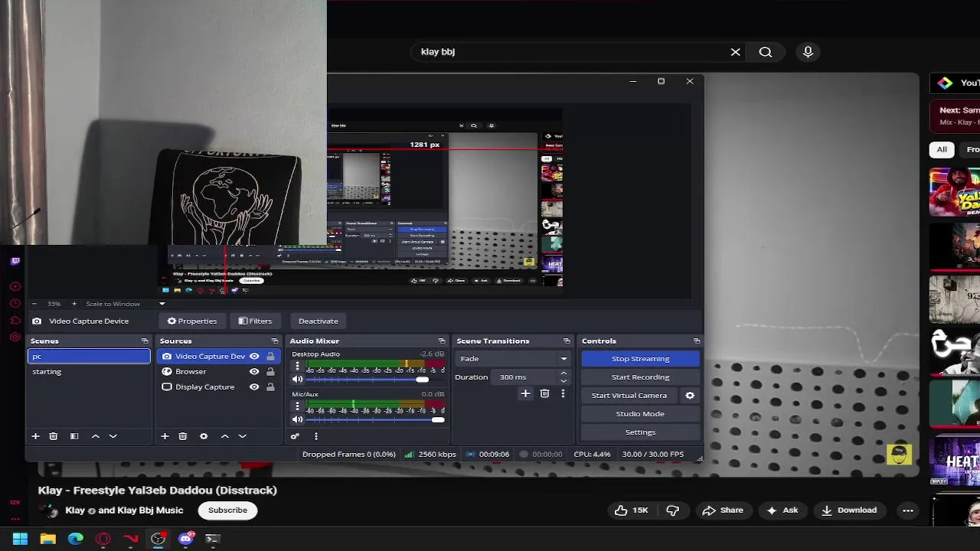
Task: Subscribe to Klay channel
Action: 227,510
